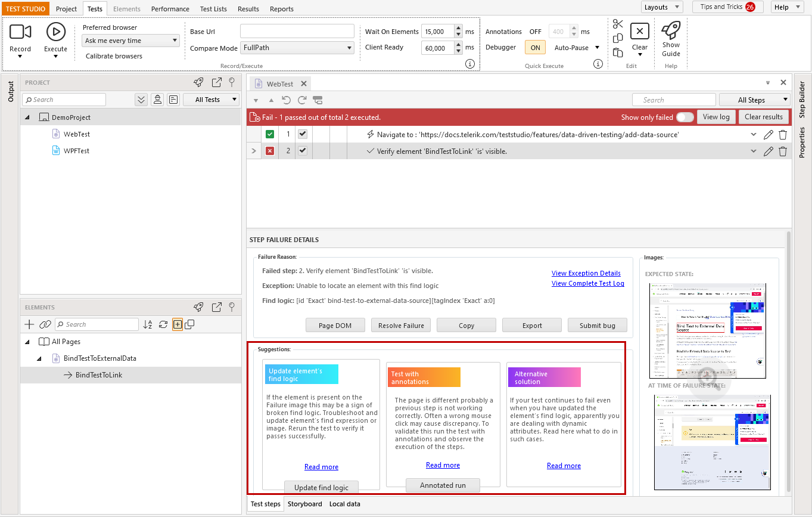Refresh the Elements list

click(x=163, y=324)
